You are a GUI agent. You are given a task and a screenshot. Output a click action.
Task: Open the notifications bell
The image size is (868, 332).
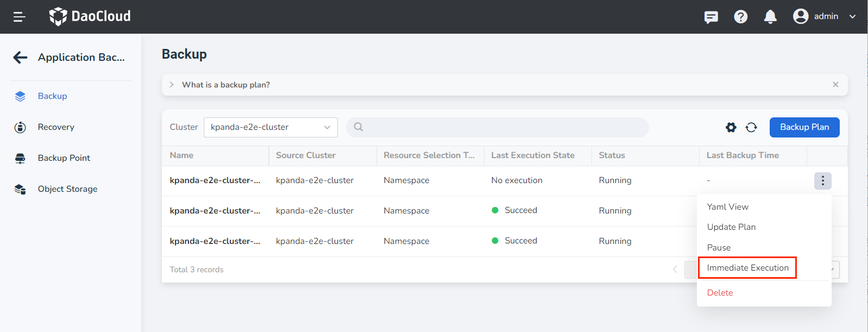click(770, 17)
